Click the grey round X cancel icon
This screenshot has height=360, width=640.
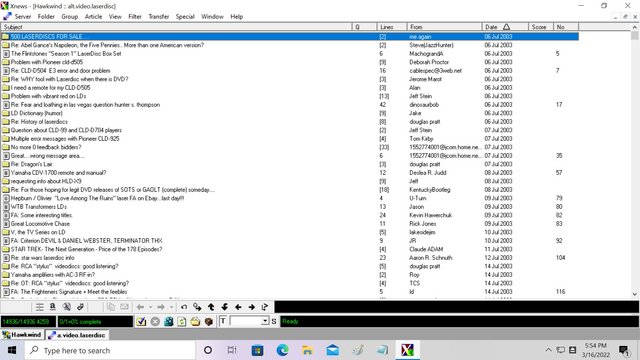point(155,322)
